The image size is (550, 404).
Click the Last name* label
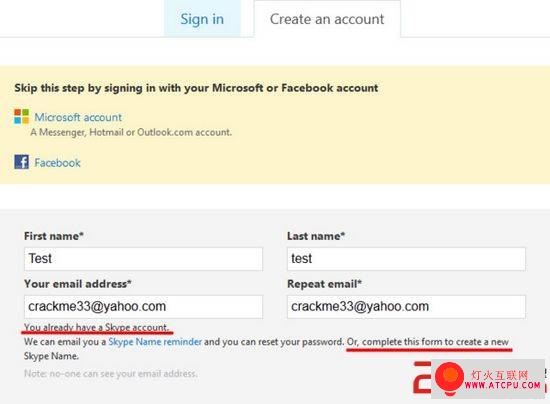[316, 236]
